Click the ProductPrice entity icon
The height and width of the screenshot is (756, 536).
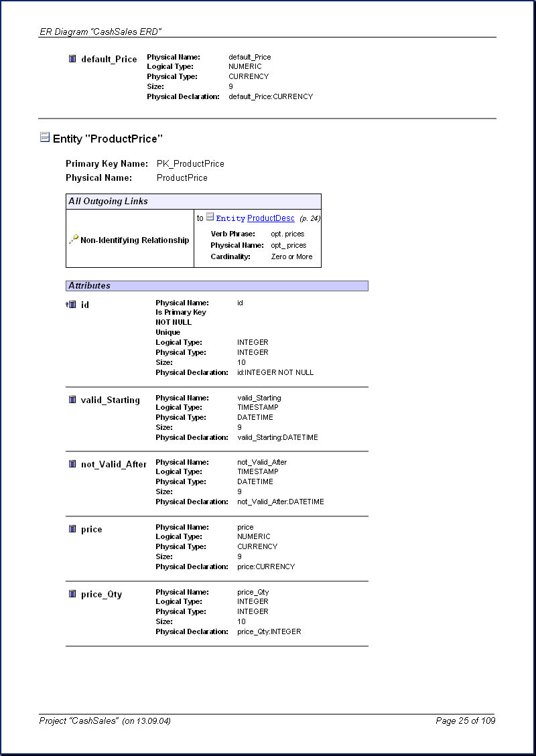tap(45, 137)
